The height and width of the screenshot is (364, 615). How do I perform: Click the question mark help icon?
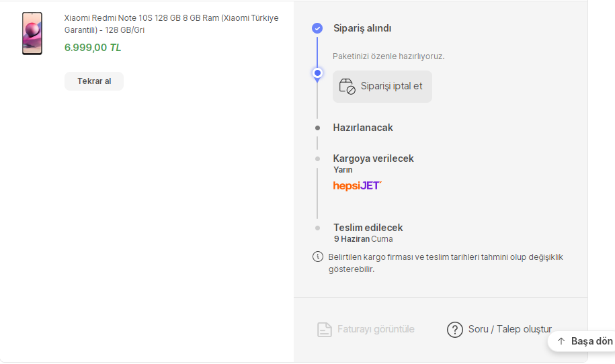coord(455,330)
